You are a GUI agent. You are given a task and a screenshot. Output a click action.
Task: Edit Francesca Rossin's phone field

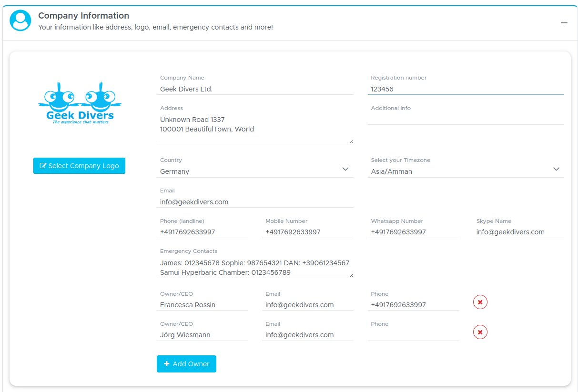[413, 305]
